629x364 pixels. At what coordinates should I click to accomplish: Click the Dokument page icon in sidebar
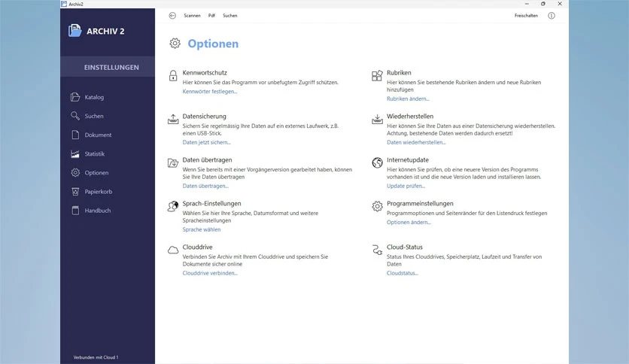[75, 135]
